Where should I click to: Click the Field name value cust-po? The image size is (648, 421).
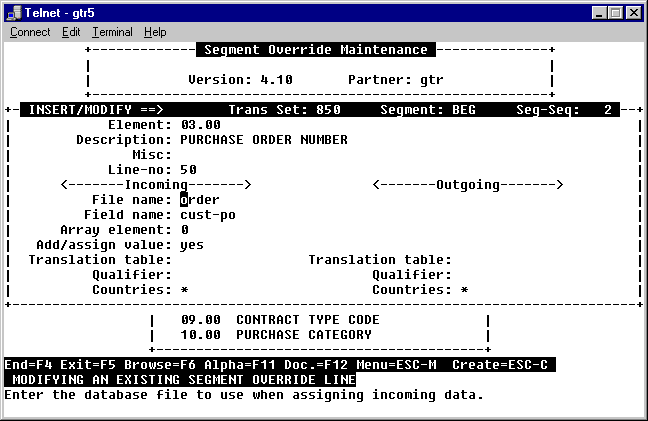coord(208,215)
